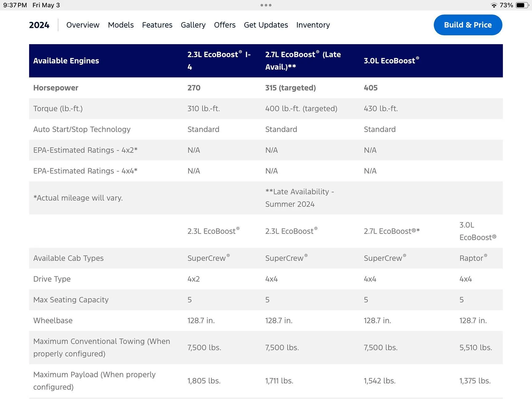This screenshot has width=532, height=399.
Task: Go to the Models tab
Action: click(121, 25)
